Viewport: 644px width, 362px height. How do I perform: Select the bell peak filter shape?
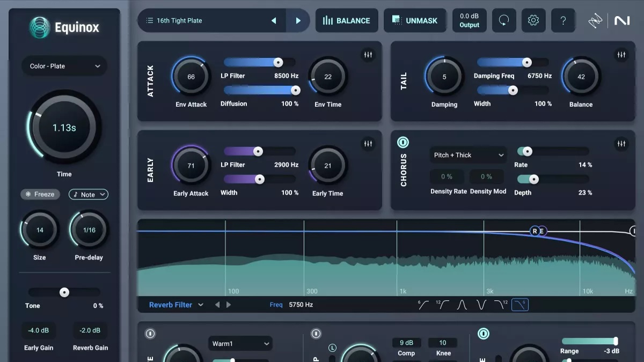462,305
